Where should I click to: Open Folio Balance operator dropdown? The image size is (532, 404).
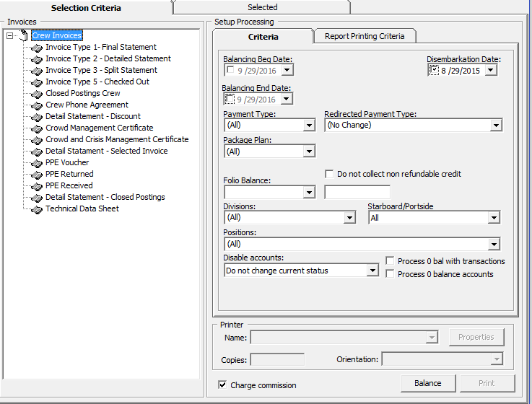[309, 193]
